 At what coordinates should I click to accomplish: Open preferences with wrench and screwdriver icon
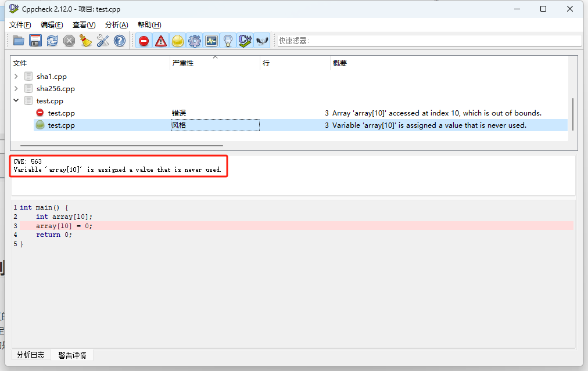tap(103, 41)
